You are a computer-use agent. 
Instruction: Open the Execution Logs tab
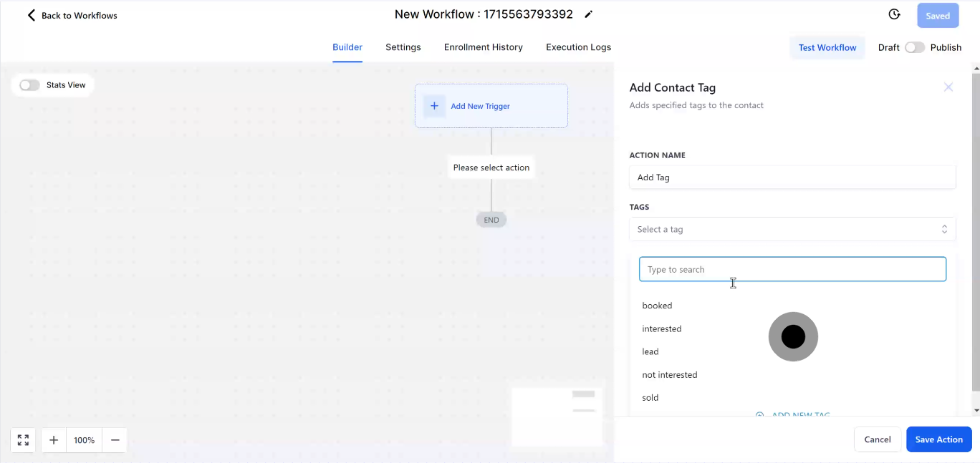coord(578,47)
